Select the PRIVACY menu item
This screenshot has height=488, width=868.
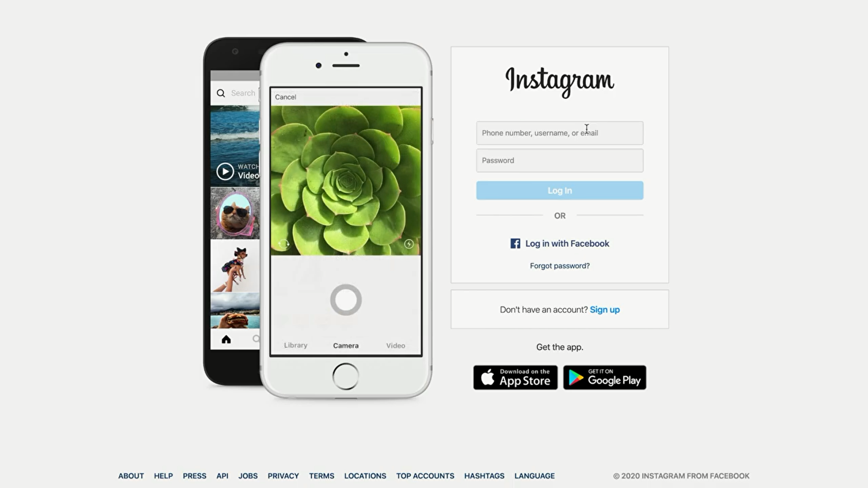click(x=283, y=475)
